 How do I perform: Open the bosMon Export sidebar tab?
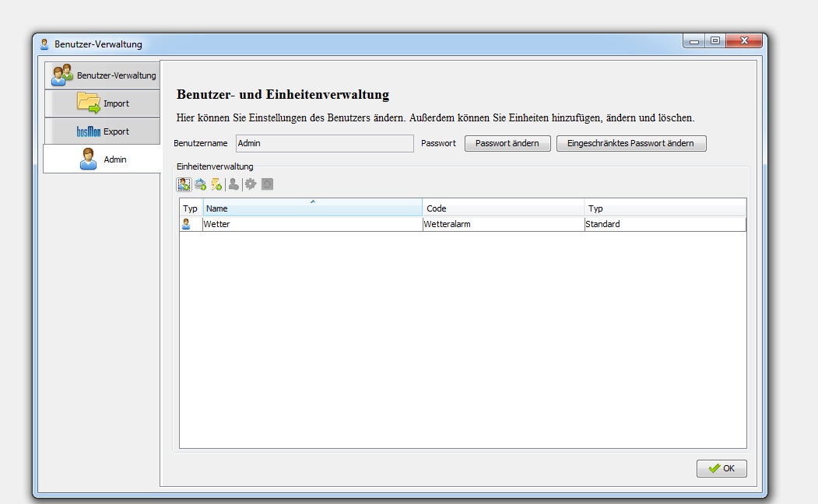click(x=102, y=131)
